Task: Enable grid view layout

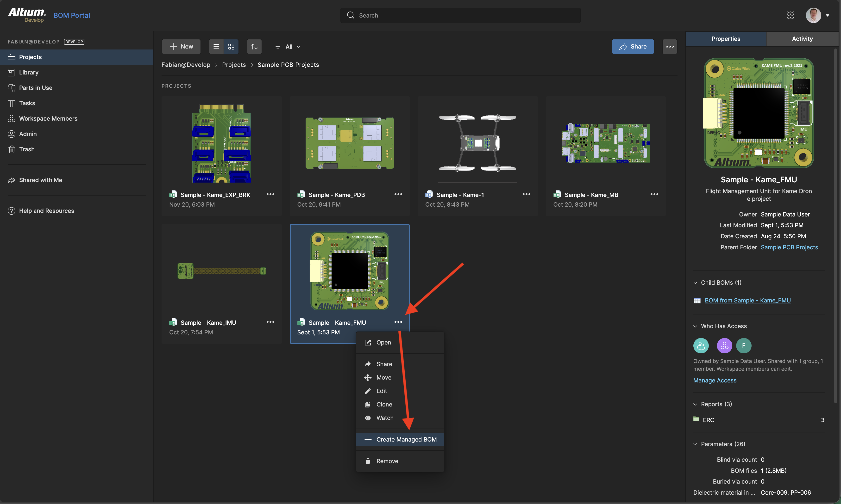Action: pyautogui.click(x=231, y=46)
